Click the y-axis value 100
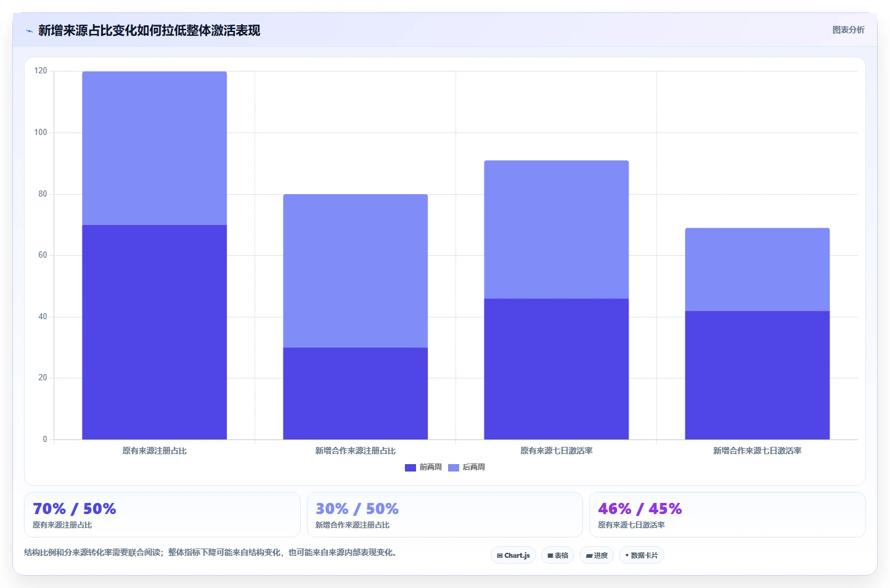This screenshot has height=588, width=890. 41,133
